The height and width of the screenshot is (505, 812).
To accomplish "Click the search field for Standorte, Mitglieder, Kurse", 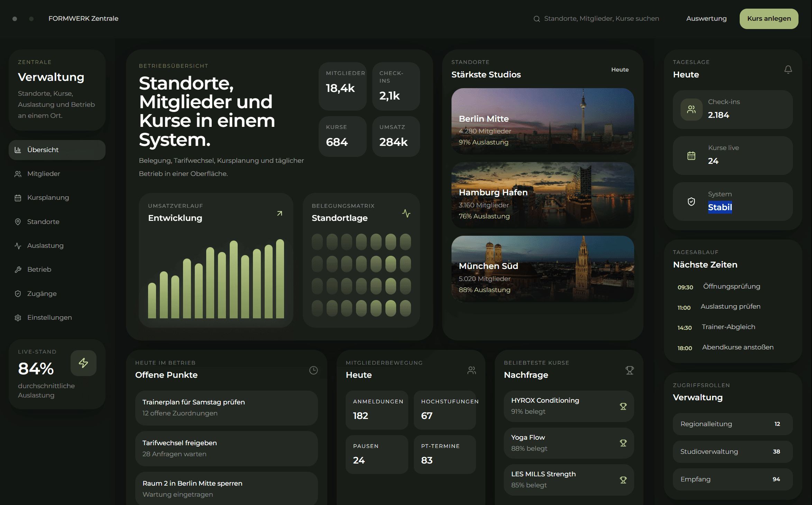I will pos(601,19).
